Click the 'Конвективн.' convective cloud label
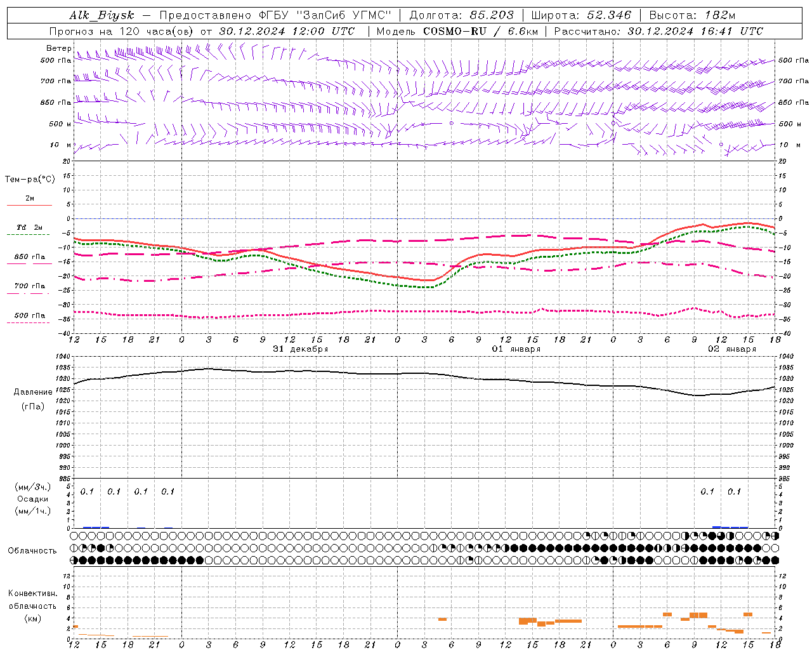Screen dimensions: 812x650 (32, 594)
